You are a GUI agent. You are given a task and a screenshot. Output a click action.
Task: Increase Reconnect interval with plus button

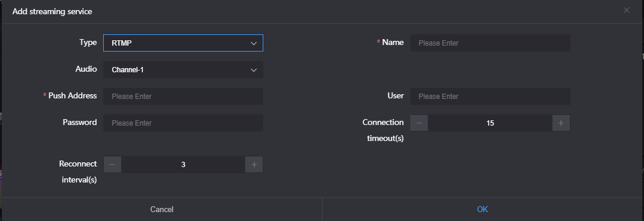[254, 165]
